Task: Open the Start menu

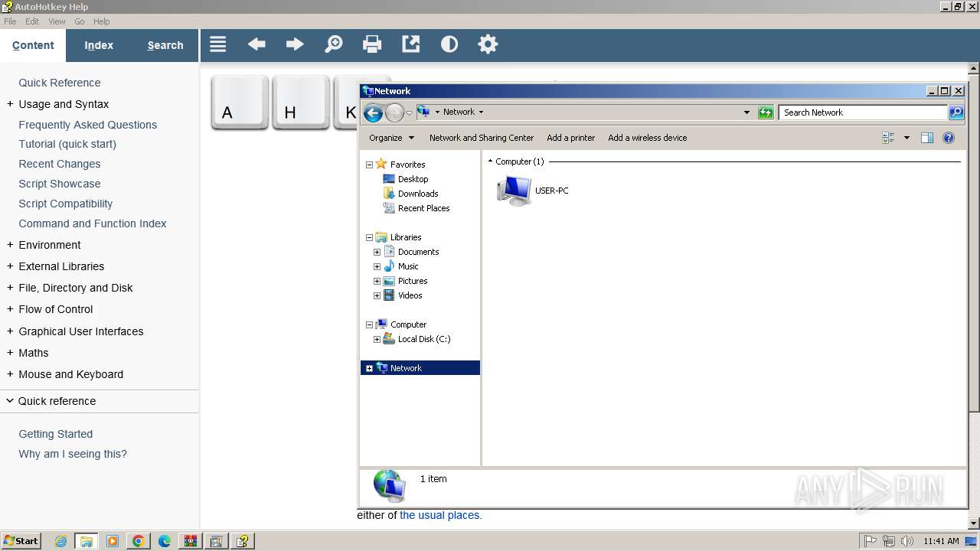Action: tap(21, 541)
